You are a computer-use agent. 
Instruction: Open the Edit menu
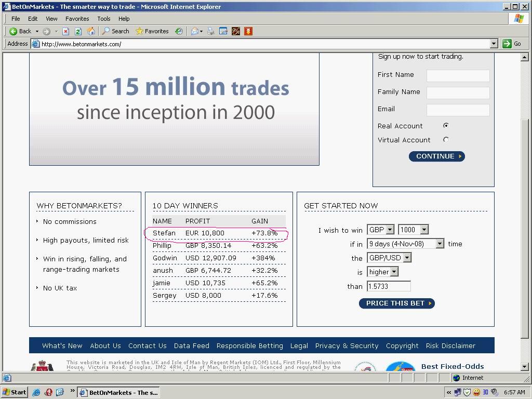33,19
